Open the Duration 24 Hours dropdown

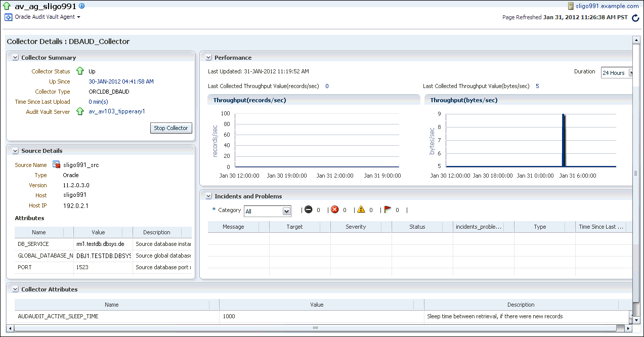click(617, 73)
